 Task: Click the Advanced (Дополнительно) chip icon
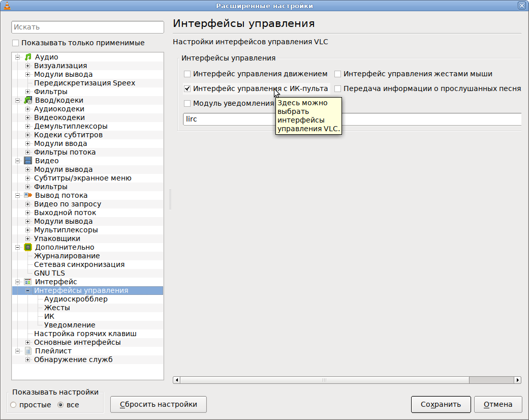pos(28,247)
